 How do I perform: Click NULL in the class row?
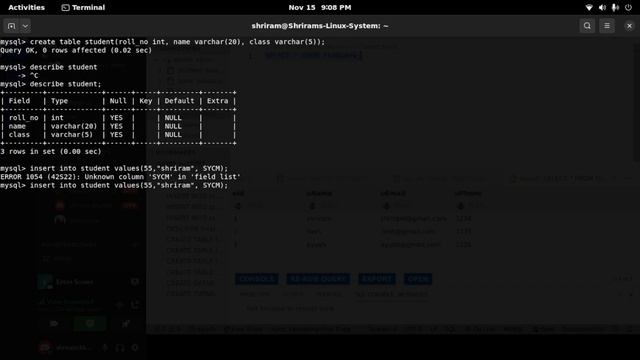173,135
